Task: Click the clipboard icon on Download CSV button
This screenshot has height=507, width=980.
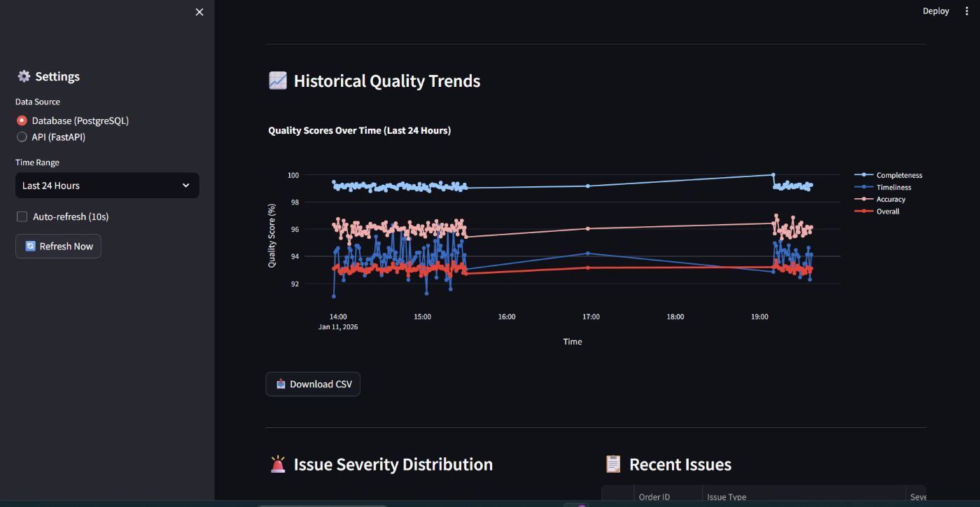Action: click(281, 384)
